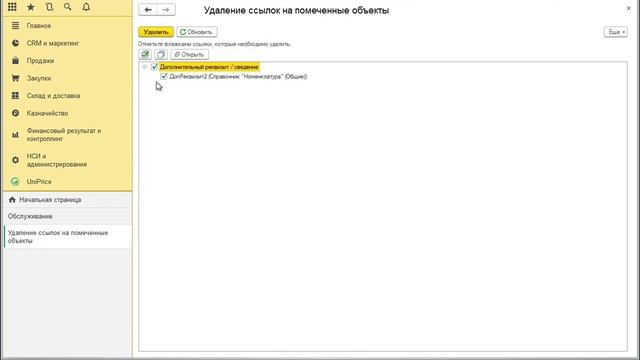Click the CRM и маркетинг pie icon
Screen dimensions: 640x360
(16, 43)
